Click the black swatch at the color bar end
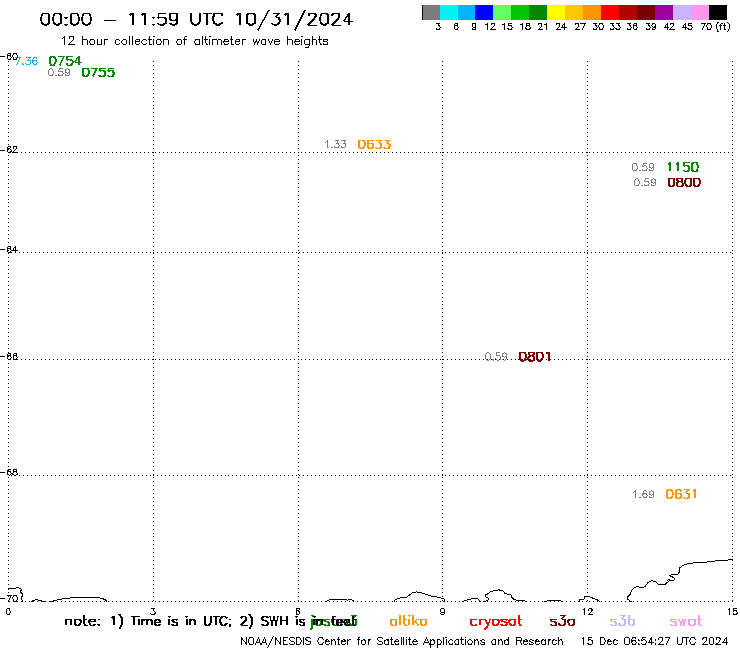740x650 pixels. click(717, 12)
